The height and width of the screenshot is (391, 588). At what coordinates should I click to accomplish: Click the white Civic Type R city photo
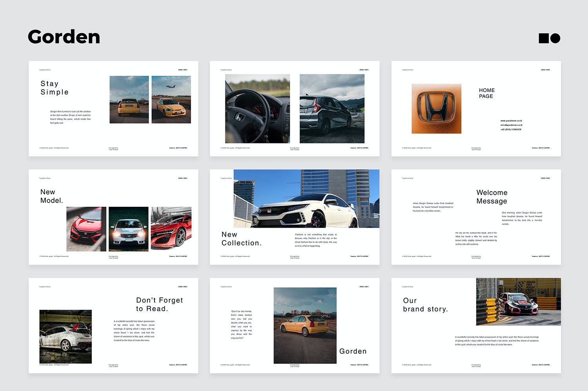point(306,199)
